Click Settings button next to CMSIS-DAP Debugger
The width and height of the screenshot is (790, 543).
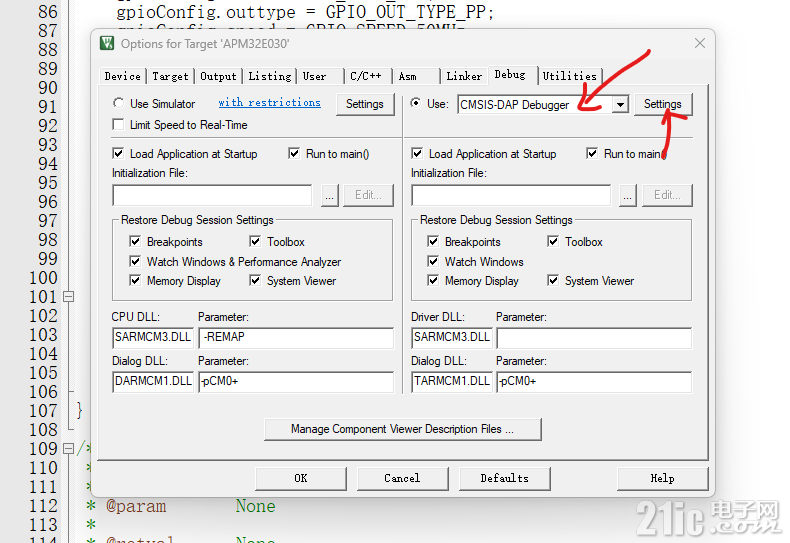pos(663,104)
